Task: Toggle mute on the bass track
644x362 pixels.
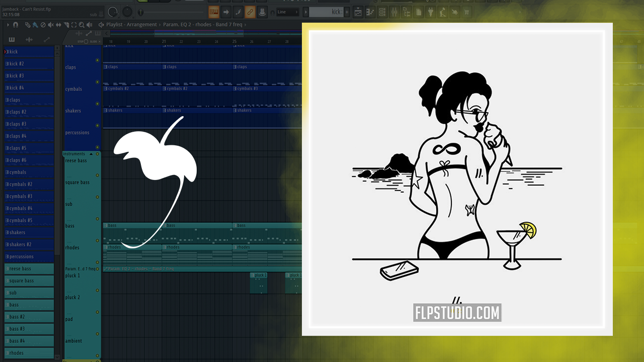Action: coord(97,219)
